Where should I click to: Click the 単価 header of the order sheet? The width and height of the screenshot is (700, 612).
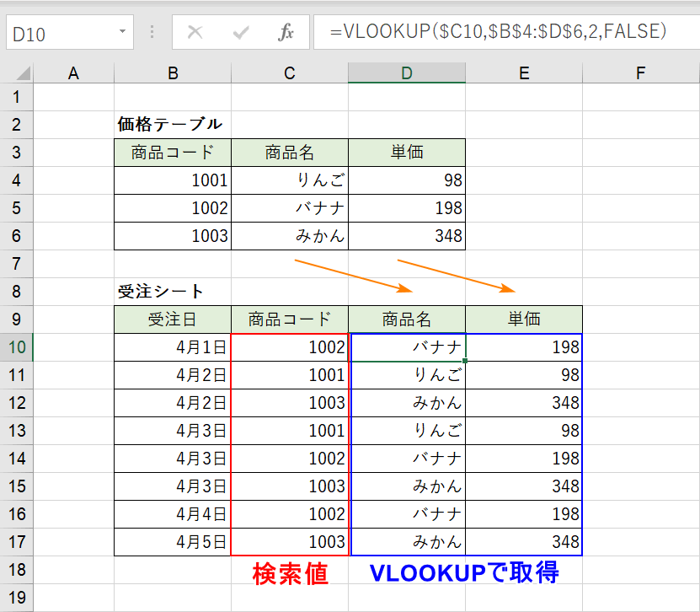click(524, 319)
